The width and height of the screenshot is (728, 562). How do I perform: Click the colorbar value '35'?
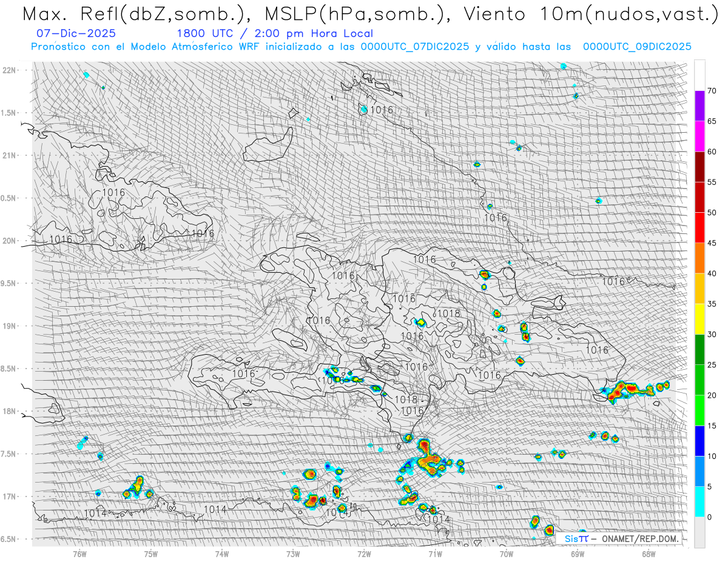(712, 304)
